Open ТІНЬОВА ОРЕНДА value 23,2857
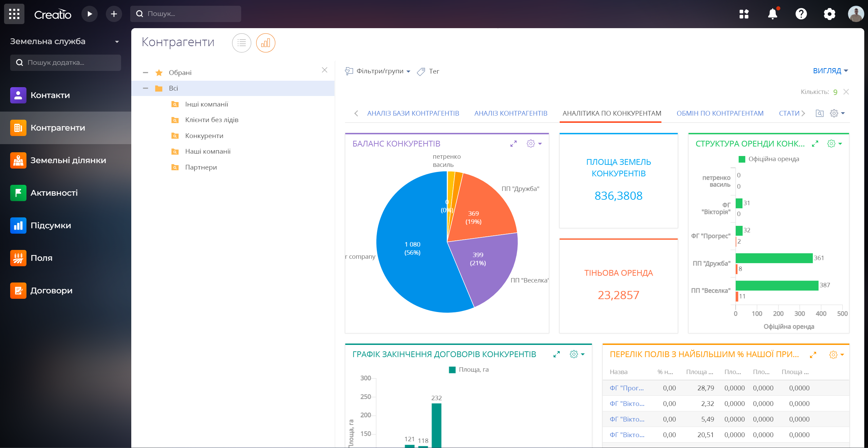Screen dimensions: 868x448 (618, 295)
